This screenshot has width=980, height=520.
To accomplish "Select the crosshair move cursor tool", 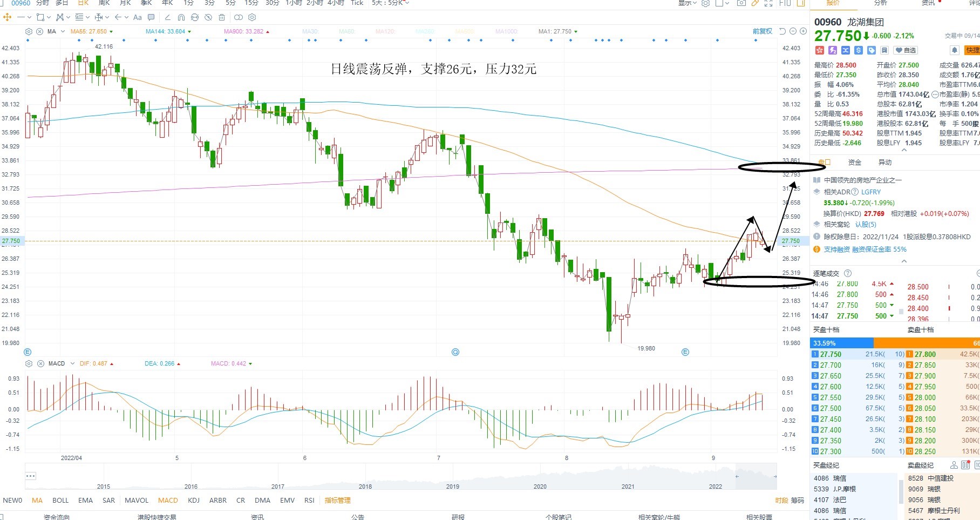I will coord(7,17).
